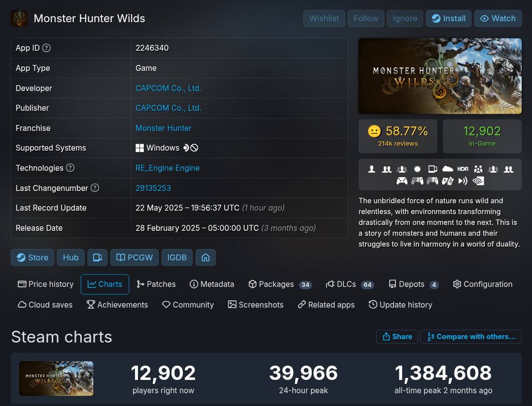Click the Share charts button

coord(398,337)
